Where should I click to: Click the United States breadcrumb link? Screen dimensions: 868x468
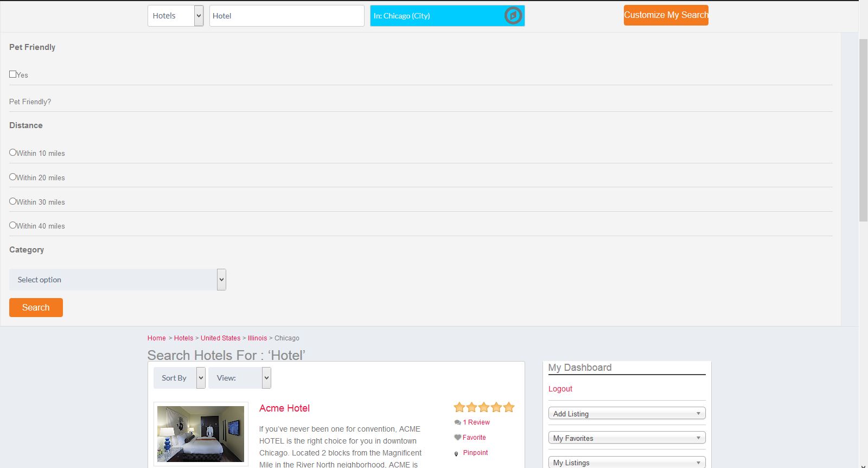(x=220, y=338)
